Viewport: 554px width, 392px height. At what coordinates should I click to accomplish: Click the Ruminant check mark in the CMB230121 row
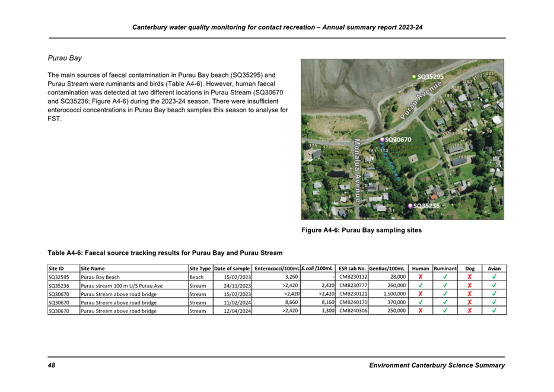tap(445, 294)
